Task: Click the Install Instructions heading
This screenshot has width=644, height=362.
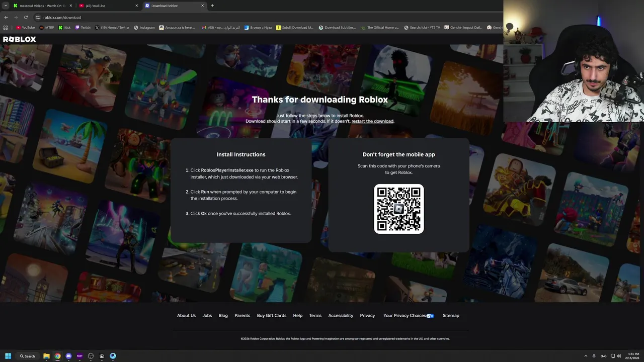Action: (x=241, y=154)
